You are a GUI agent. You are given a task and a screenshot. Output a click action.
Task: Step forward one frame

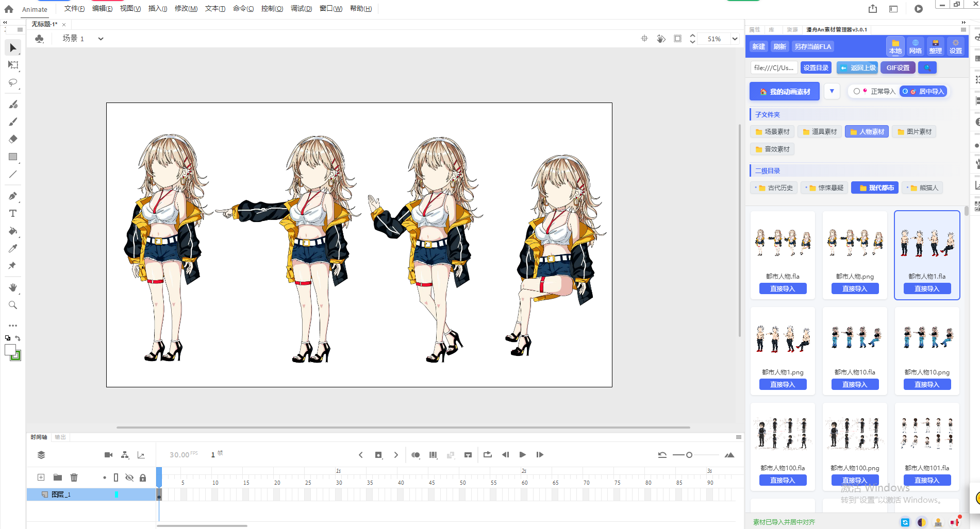tap(540, 455)
